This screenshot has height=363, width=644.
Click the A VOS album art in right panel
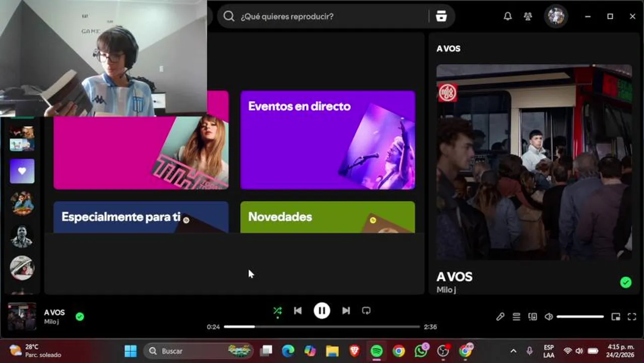[x=534, y=162]
